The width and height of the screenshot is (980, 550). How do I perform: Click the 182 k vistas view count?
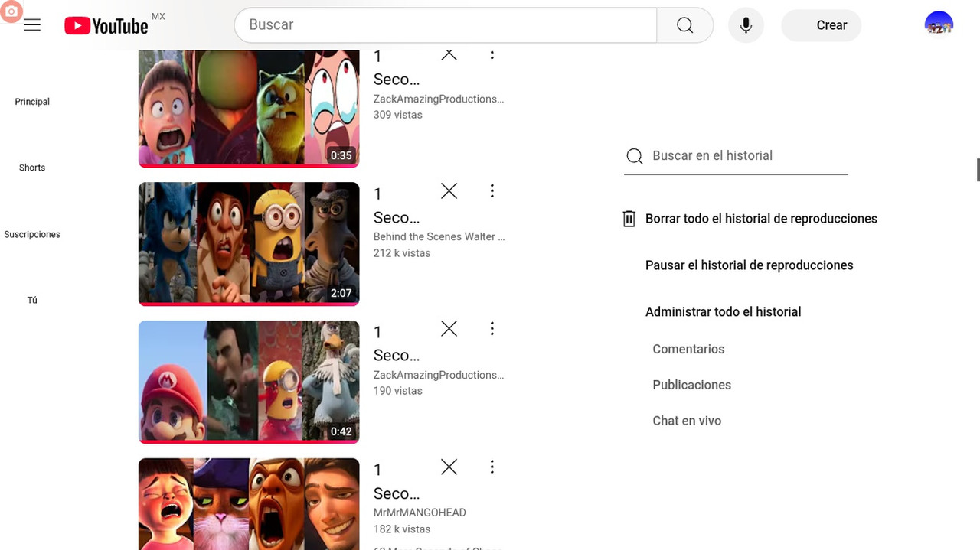point(402,529)
